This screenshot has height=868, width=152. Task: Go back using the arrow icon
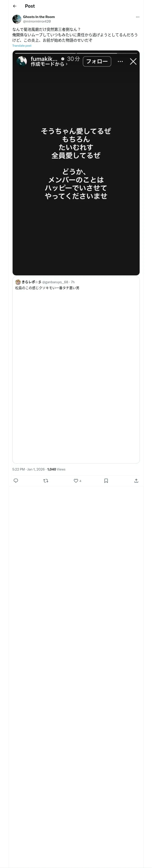click(14, 6)
